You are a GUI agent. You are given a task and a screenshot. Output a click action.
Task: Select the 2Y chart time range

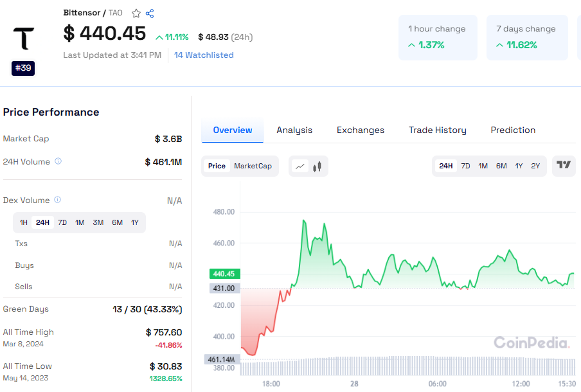coord(535,166)
